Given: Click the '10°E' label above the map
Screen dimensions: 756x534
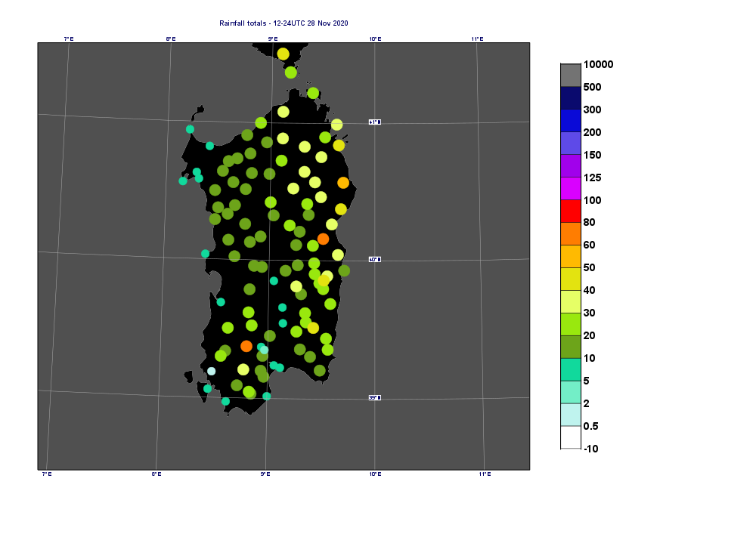Looking at the screenshot, I should click(x=375, y=39).
